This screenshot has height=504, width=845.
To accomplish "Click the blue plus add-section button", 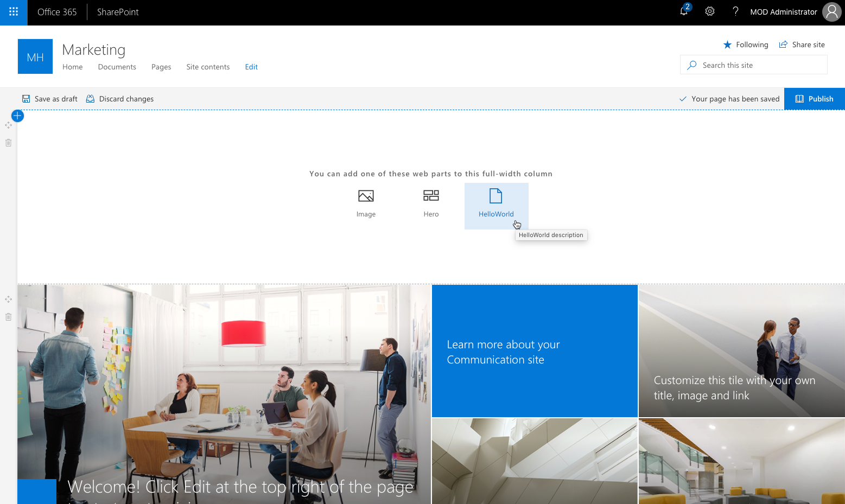I will [x=17, y=116].
